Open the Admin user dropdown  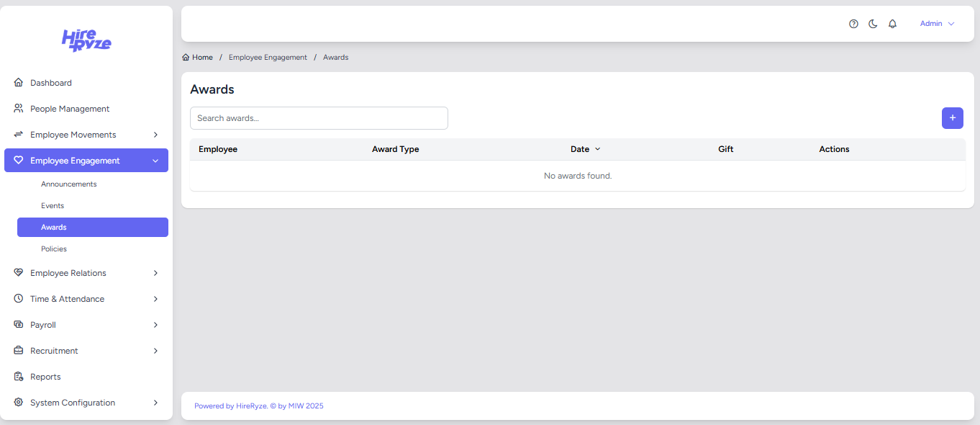937,24
